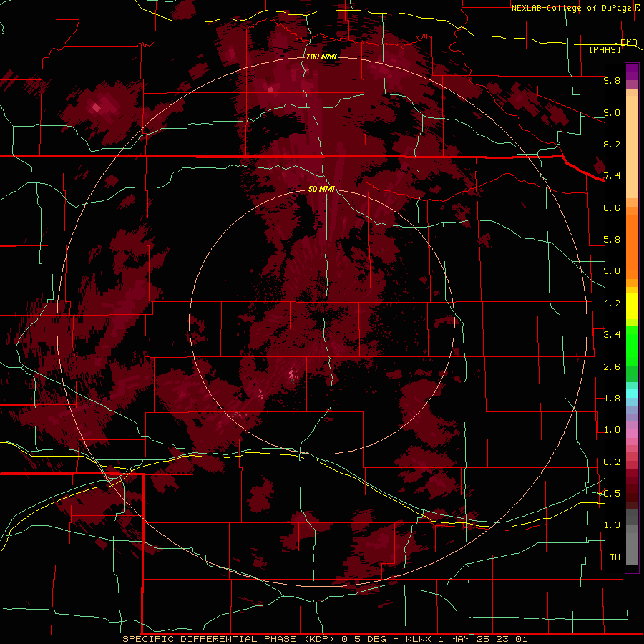Click the [PHAS] legend header label
This screenshot has width=644, height=644.
coord(605,49)
